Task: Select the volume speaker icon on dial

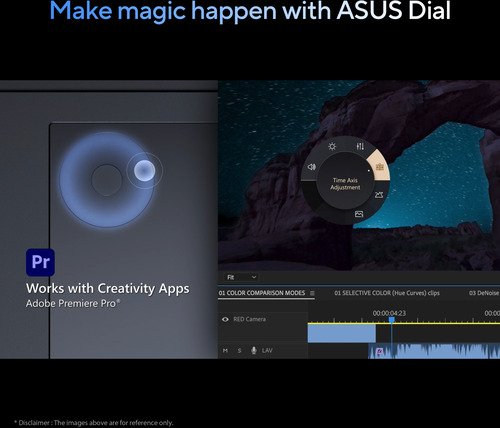Action: pos(312,167)
